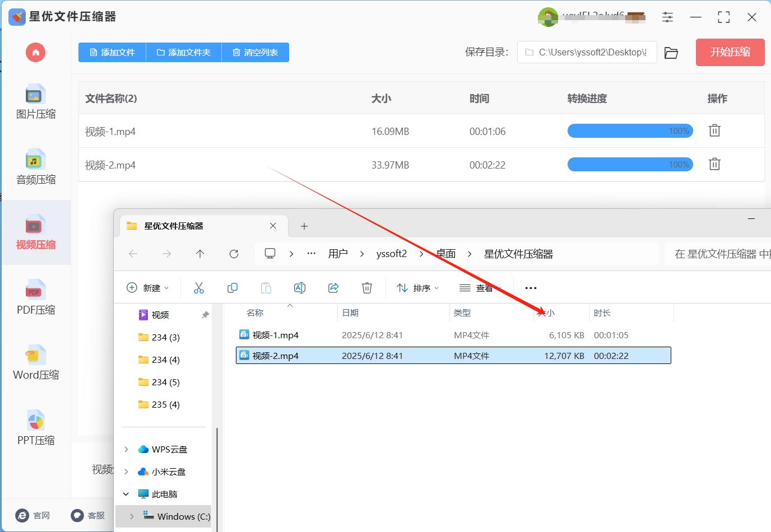Open PDF压缩 tool

[36, 297]
